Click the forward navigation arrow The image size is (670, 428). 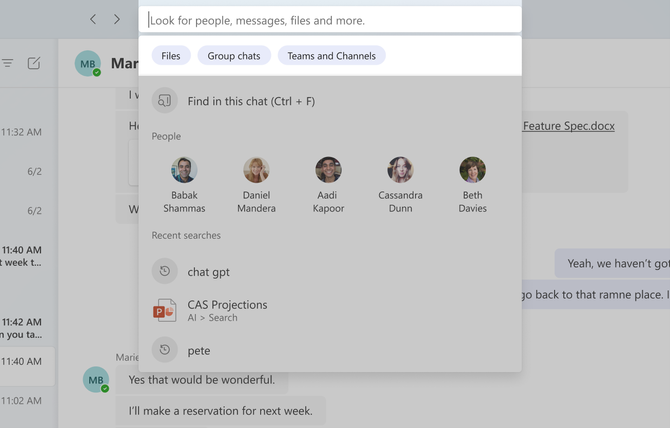tap(117, 19)
